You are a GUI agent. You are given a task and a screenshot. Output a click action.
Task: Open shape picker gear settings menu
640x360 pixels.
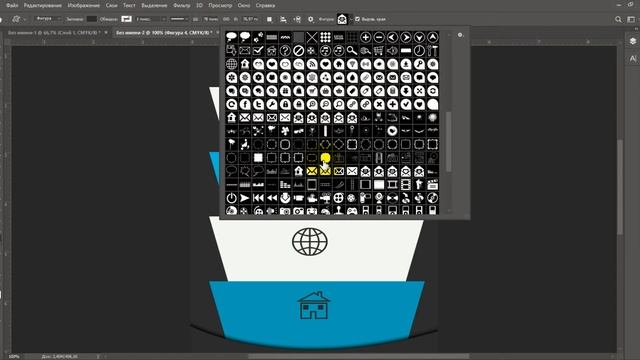460,35
